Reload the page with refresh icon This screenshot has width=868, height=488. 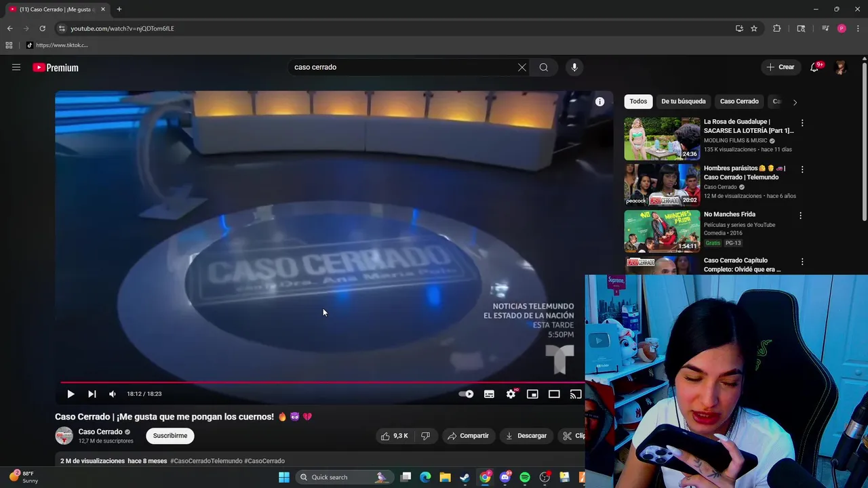[42, 28]
